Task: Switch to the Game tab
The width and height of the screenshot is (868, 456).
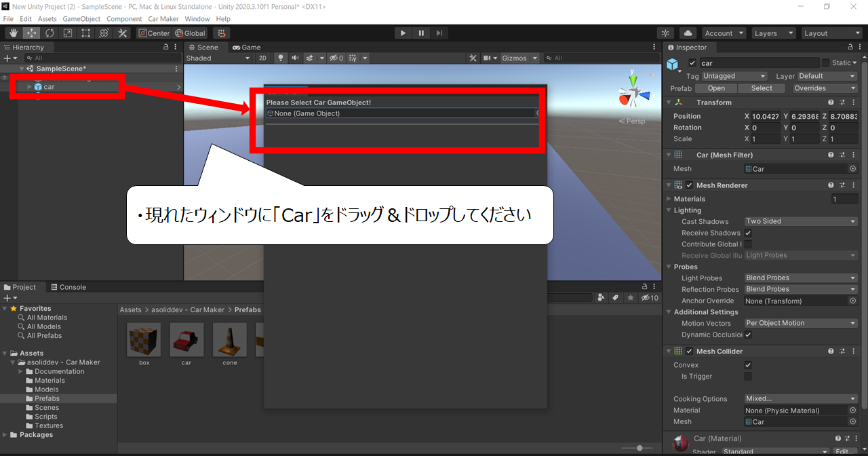Action: pos(246,47)
